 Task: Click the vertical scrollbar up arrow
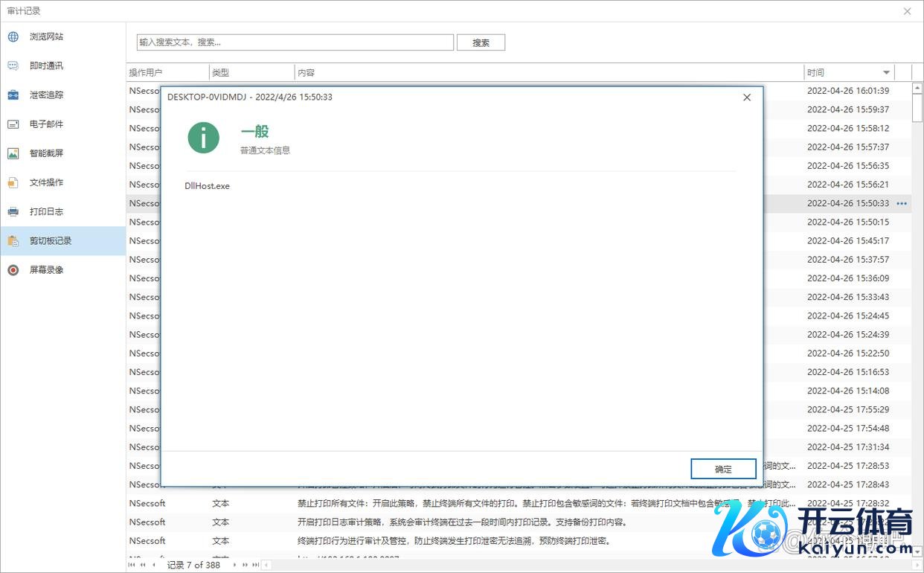tap(917, 88)
